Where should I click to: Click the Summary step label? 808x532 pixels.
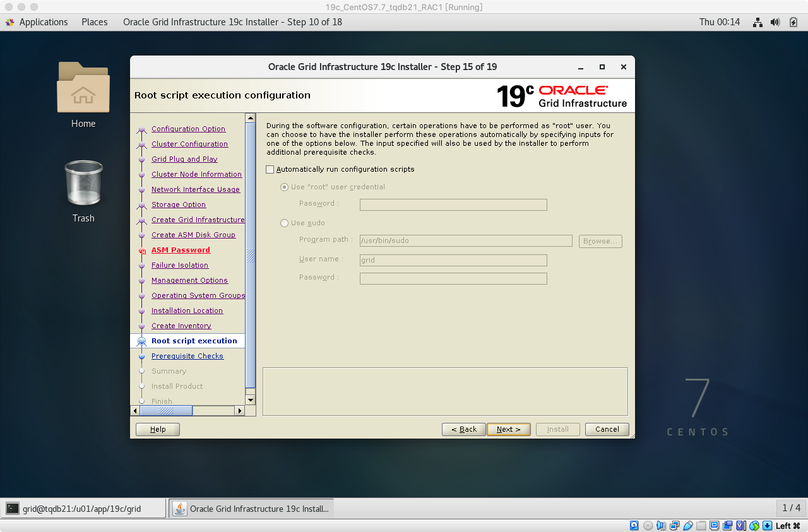(169, 371)
